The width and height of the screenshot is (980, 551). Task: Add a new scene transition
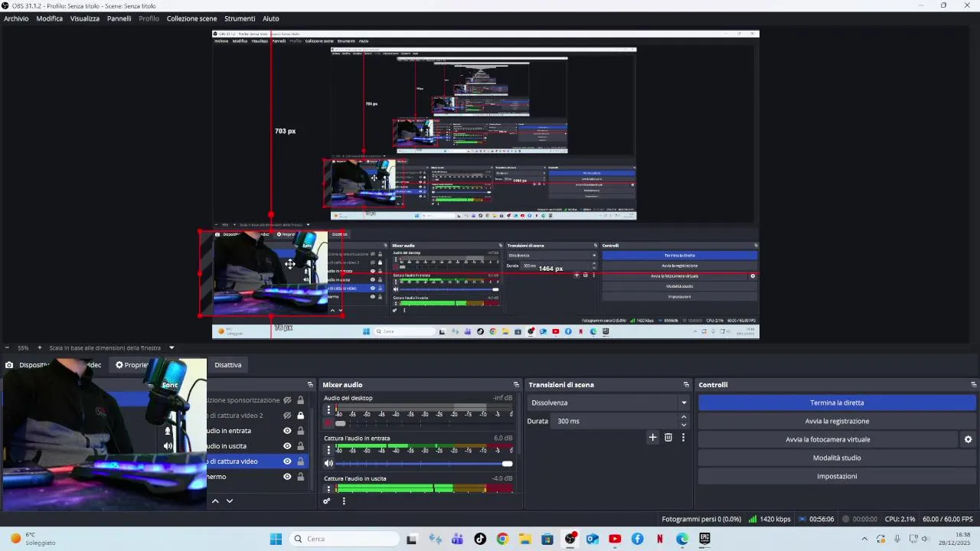point(652,437)
